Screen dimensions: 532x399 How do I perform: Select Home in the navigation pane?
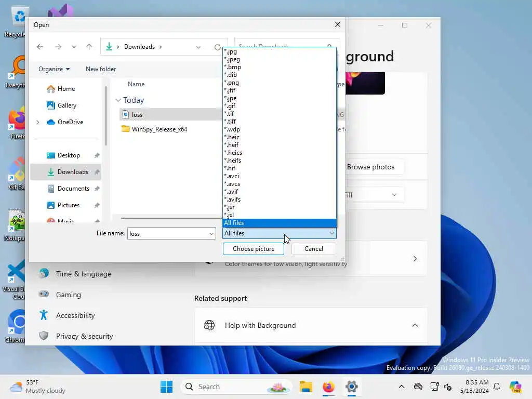[x=66, y=89]
